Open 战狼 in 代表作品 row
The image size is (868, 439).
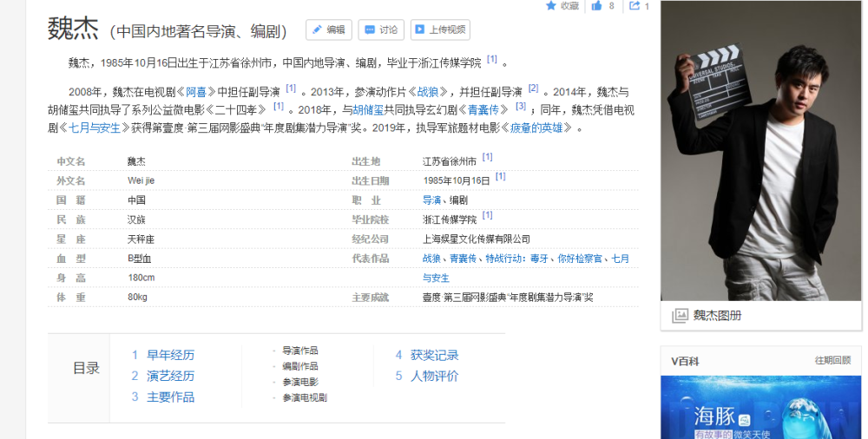431,259
